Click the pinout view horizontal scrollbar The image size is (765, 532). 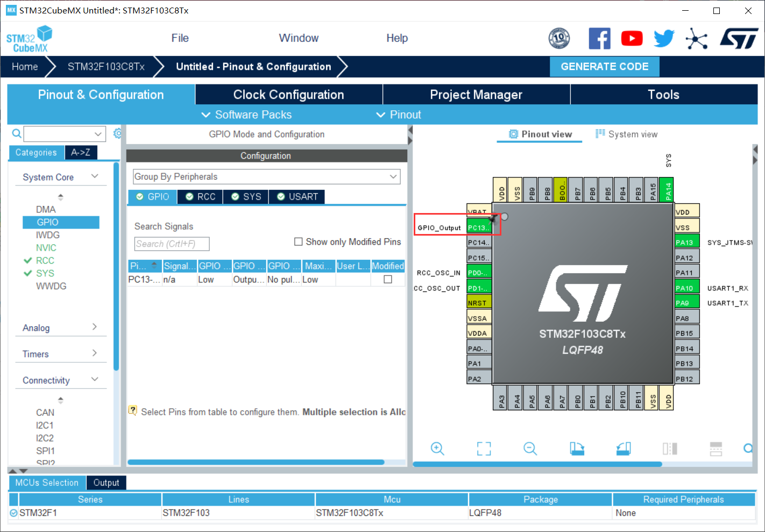pyautogui.click(x=537, y=464)
